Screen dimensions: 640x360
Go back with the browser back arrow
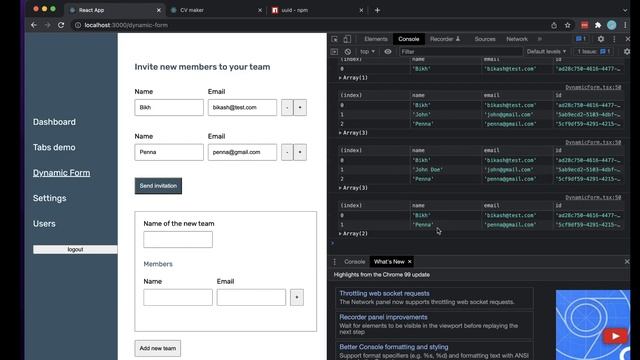34,25
